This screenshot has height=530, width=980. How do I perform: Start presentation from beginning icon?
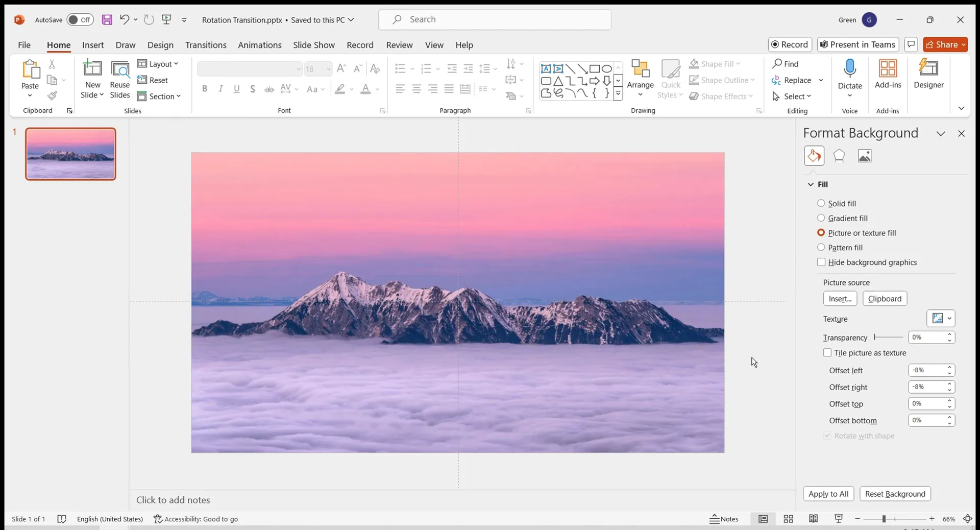click(x=166, y=19)
